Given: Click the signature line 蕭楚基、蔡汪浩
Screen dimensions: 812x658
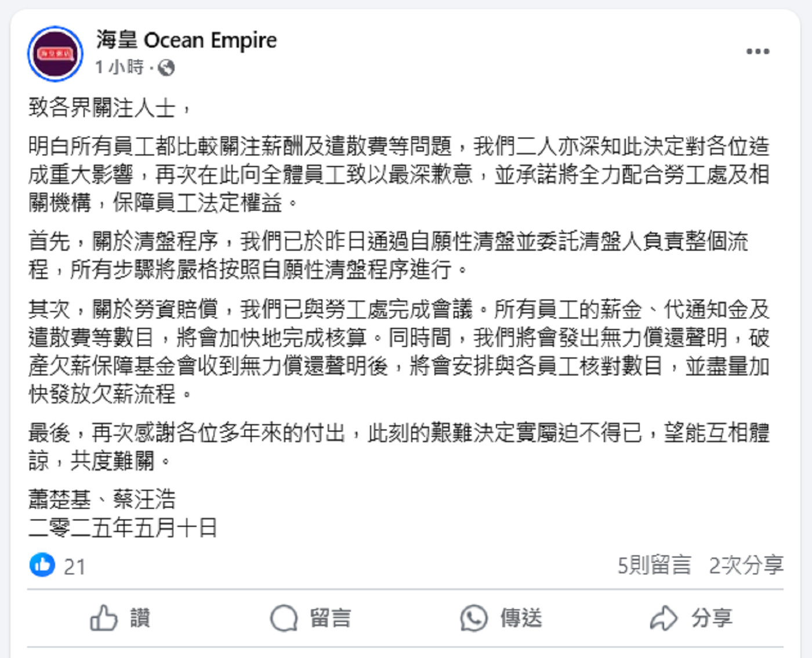Looking at the screenshot, I should [x=102, y=499].
